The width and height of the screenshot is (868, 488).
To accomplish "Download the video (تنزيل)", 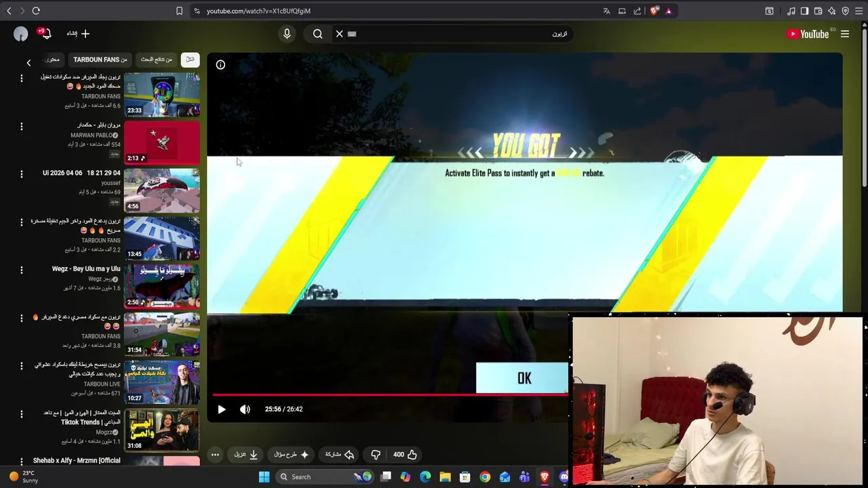I will [246, 455].
